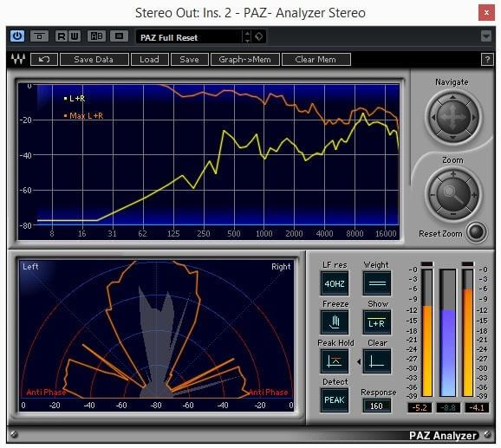Toggle the Detect PEAK mode button
This screenshot has height=448, width=501.
[x=335, y=400]
